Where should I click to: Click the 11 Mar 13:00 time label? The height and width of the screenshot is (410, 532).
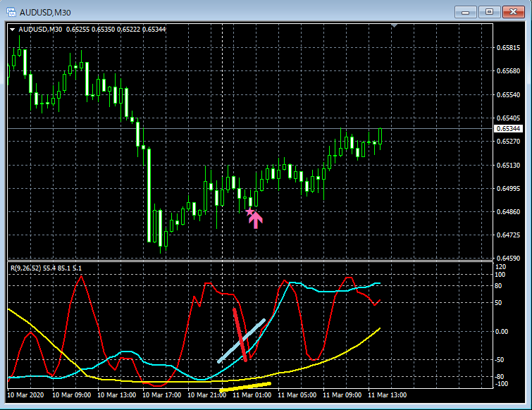click(x=388, y=395)
